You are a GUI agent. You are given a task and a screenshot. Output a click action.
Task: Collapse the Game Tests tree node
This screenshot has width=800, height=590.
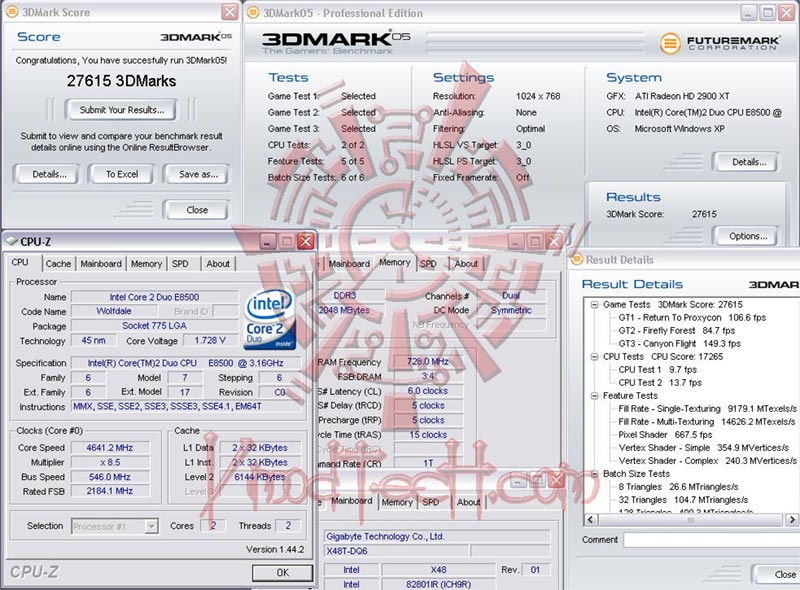594,305
